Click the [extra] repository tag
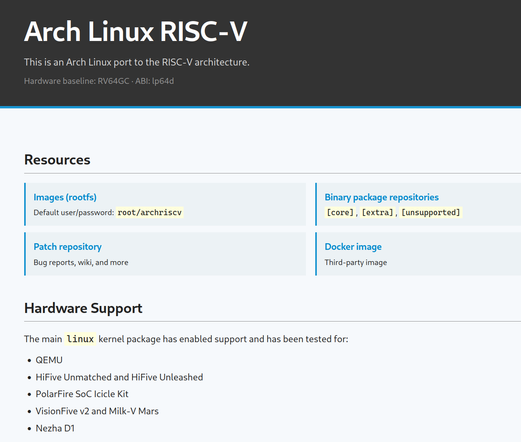Screen dimensions: 521x442 378,213
